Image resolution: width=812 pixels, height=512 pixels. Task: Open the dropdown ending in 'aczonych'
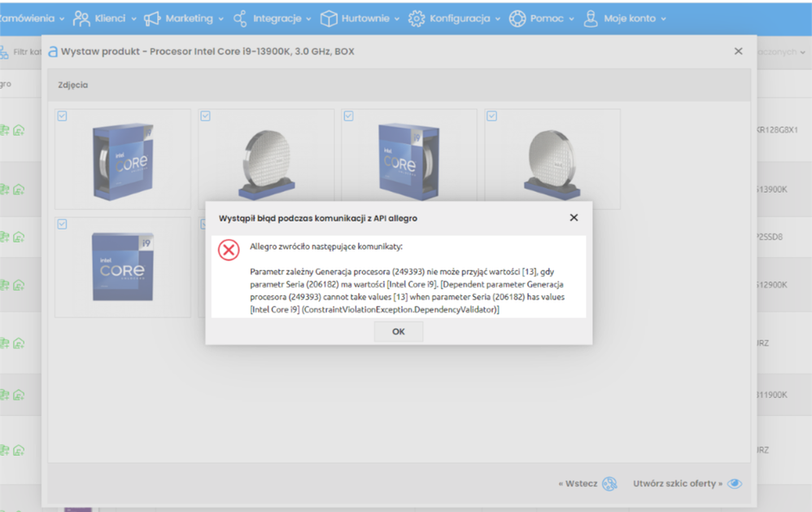[x=781, y=52]
